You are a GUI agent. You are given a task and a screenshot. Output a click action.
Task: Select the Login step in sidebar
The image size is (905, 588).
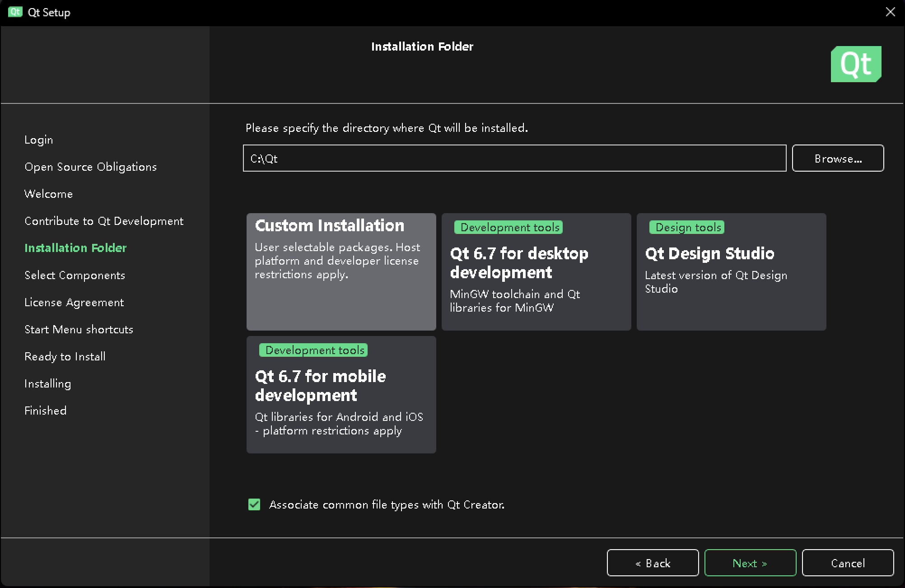click(38, 140)
